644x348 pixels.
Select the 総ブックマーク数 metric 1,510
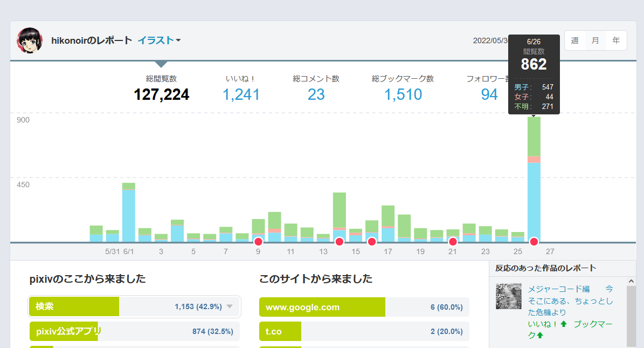(x=403, y=88)
